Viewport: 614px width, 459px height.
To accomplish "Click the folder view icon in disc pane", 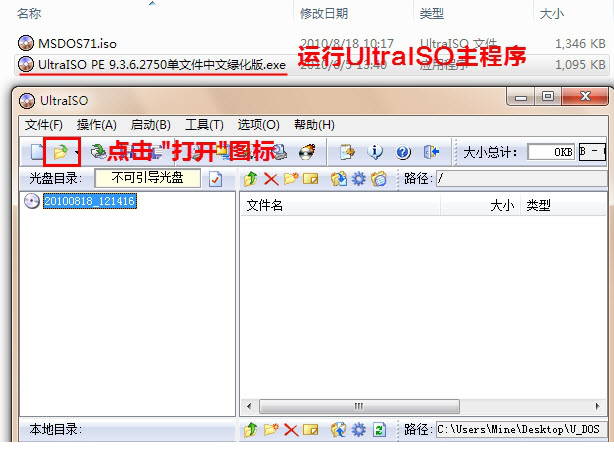I will tap(379, 179).
